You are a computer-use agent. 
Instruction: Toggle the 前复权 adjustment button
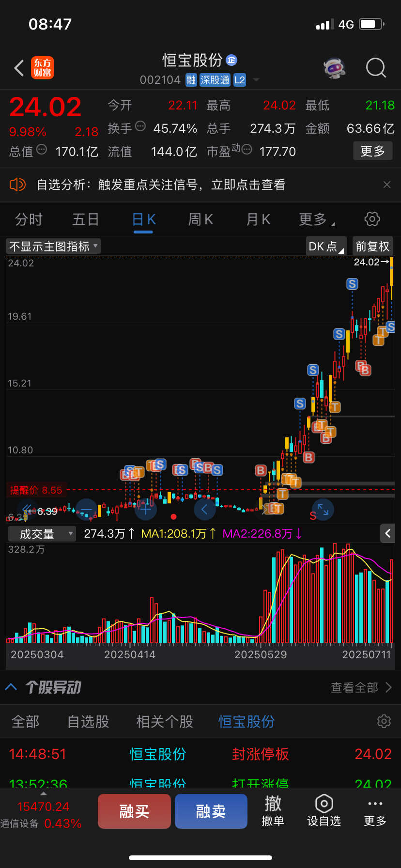373,246
